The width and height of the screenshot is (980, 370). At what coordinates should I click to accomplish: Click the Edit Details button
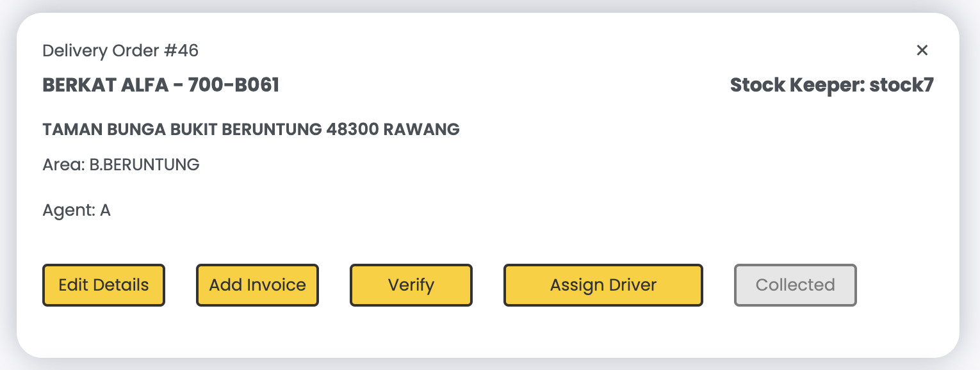tap(104, 286)
